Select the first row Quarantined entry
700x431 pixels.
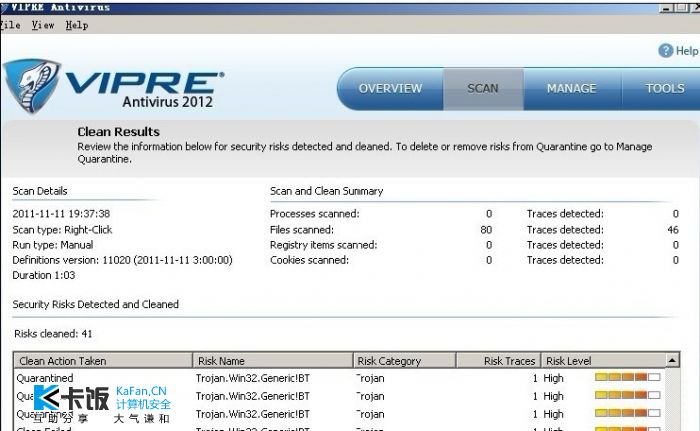click(45, 378)
